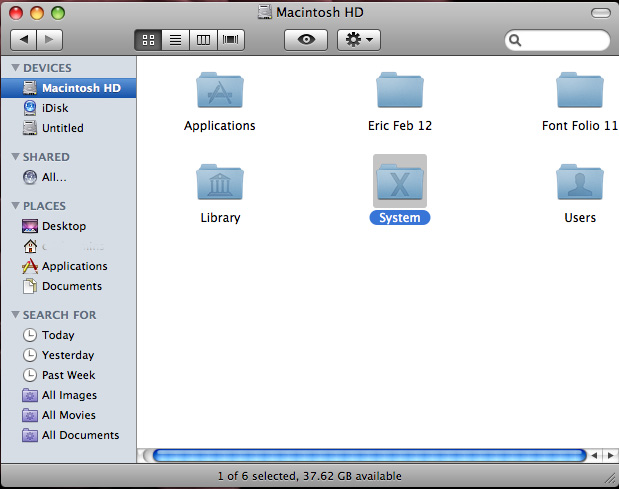Show files from Yesterday

click(69, 355)
